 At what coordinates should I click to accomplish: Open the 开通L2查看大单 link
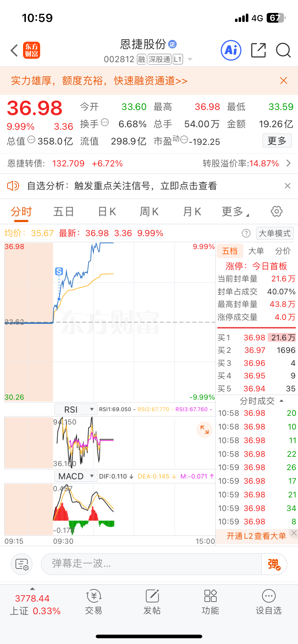[256, 536]
